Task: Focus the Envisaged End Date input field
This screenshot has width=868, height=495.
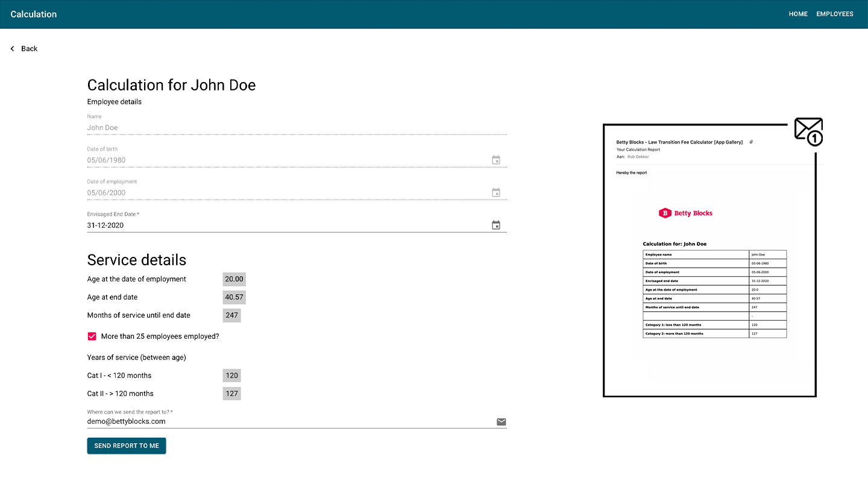Action: 283,225
